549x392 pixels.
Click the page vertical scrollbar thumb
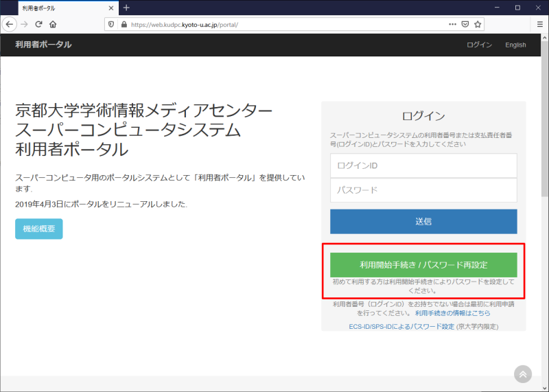pos(544,119)
